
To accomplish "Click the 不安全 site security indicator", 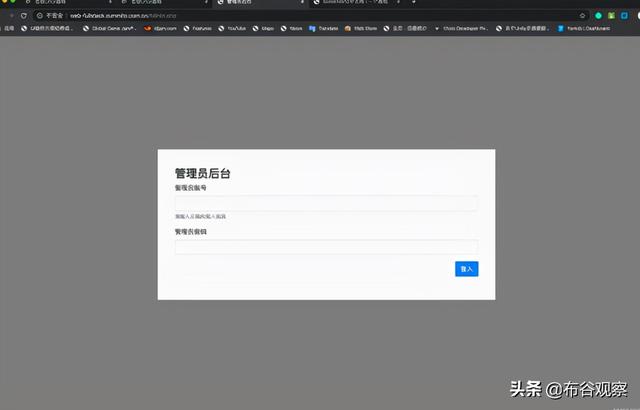I will pos(50,16).
